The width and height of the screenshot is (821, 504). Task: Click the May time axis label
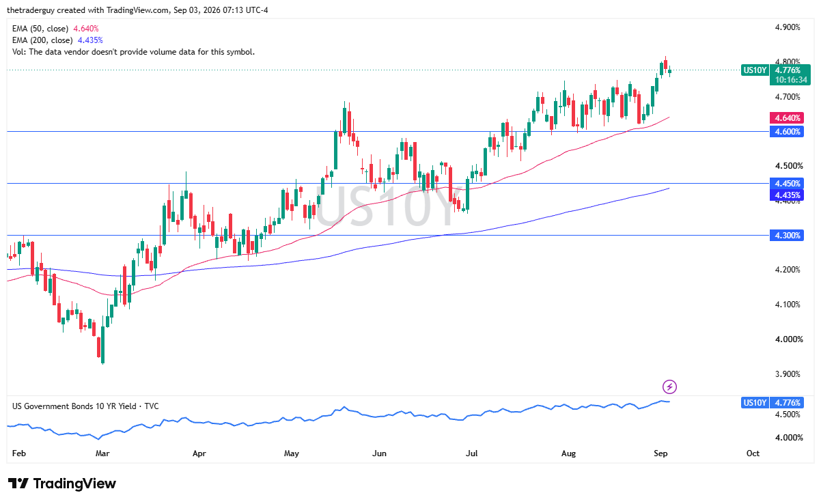click(292, 453)
